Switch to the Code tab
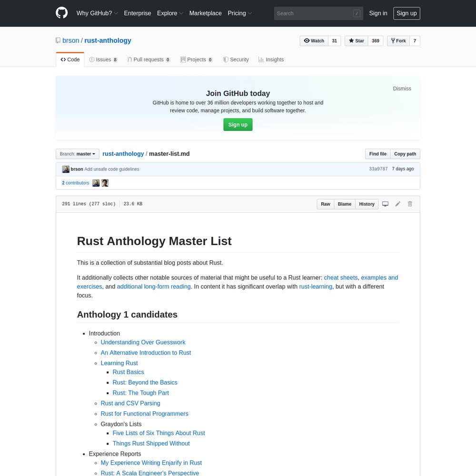 tap(70, 59)
